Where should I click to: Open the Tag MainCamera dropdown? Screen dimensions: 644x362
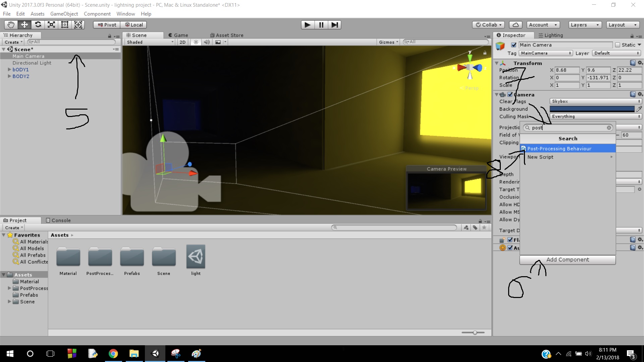pyautogui.click(x=545, y=53)
